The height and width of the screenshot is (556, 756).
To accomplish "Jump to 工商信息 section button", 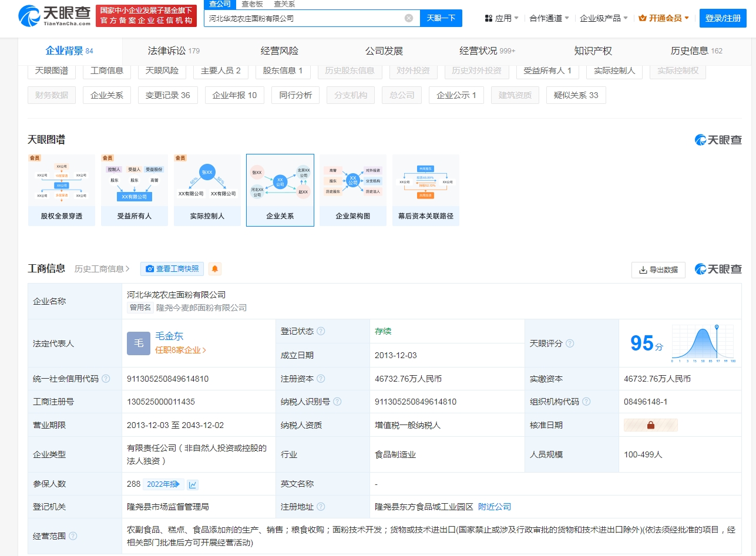I will [107, 70].
